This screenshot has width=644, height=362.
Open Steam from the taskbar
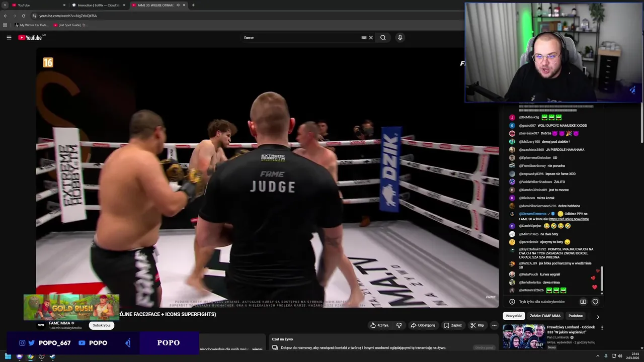pos(52,356)
